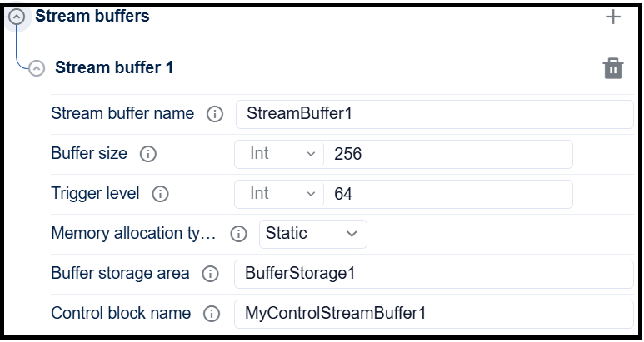The height and width of the screenshot is (342, 644).
Task: Select the Stream buffer 1 heading
Action: tap(114, 67)
